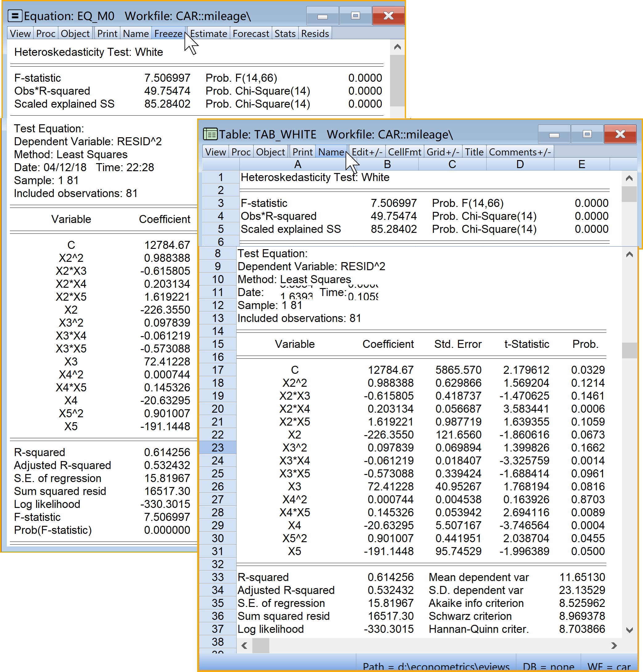Screen dimensions: 643x672
Task: Click the Equation EQ_M0 window icon
Action: pyautogui.click(x=15, y=16)
